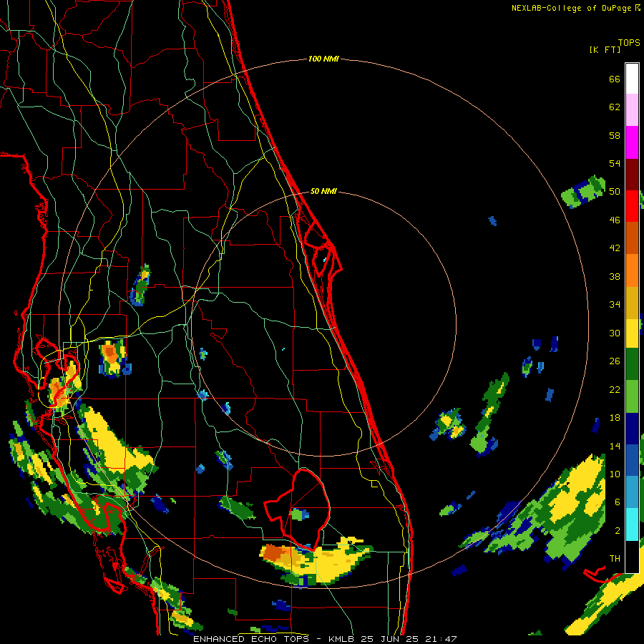Pick the cyan legend swatch
The image size is (644, 644).
tap(632, 525)
